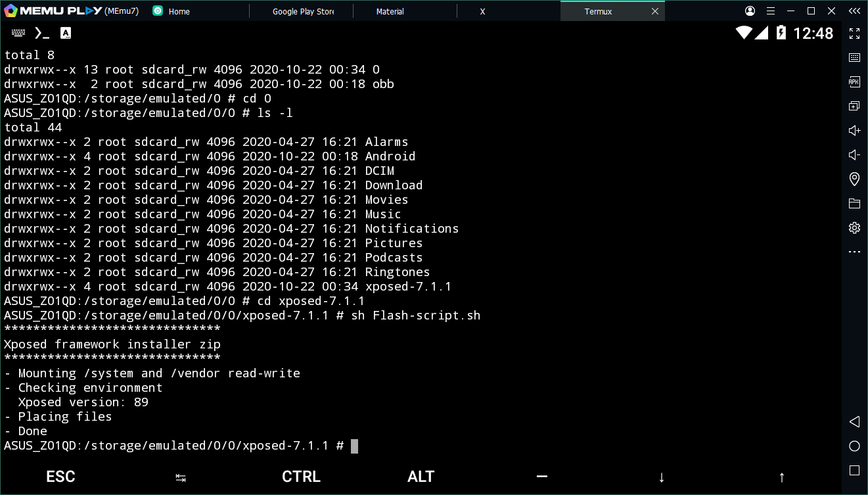This screenshot has height=495, width=868.
Task: Click the 'total 44' line
Action: [x=33, y=128]
